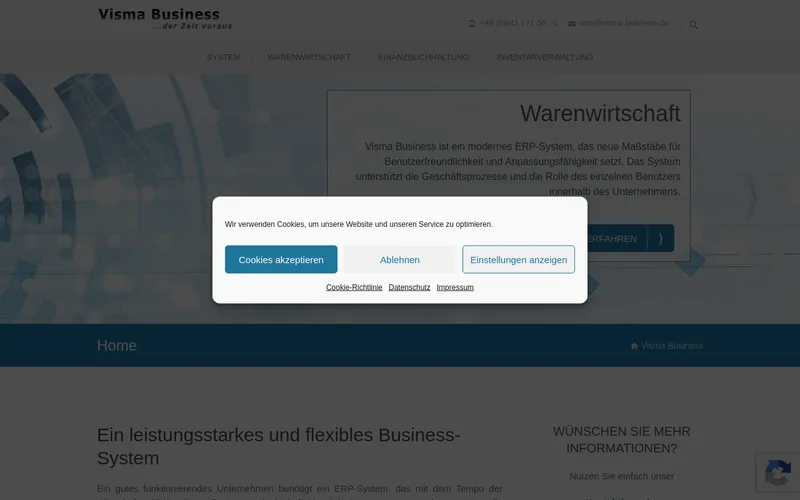Image resolution: width=800 pixels, height=500 pixels.
Task: Click the envelope email icon in header
Action: pos(572,23)
